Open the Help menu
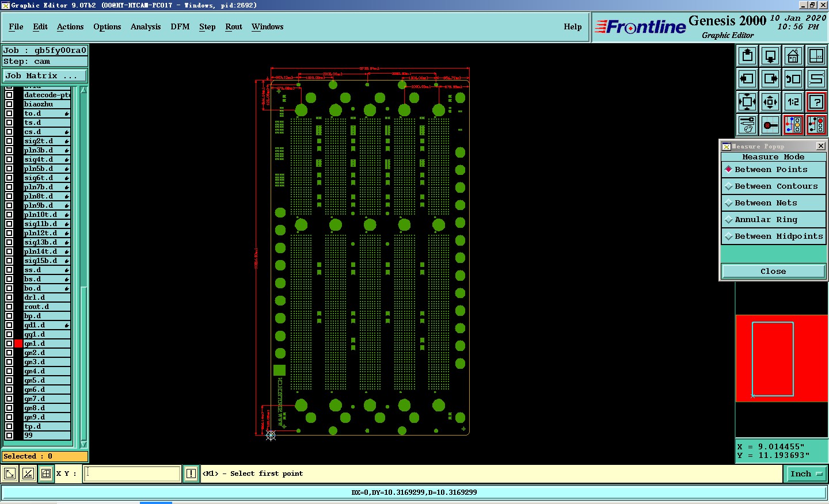This screenshot has width=829, height=504. (573, 27)
